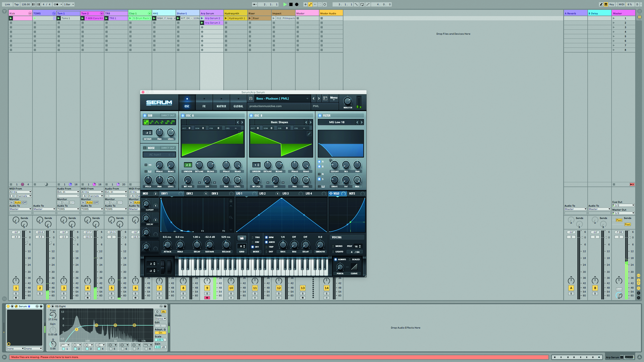Toggle the Mono voicing checkbox

click(x=333, y=246)
